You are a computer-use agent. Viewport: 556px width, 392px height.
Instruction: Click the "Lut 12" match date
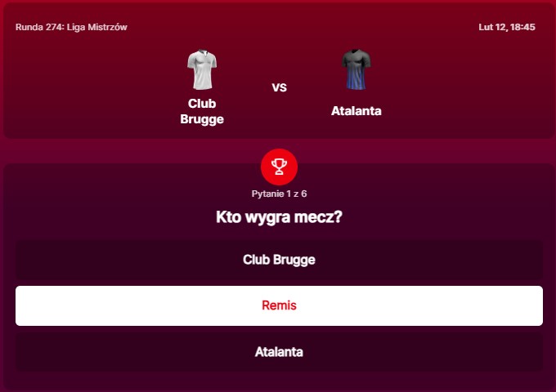491,27
